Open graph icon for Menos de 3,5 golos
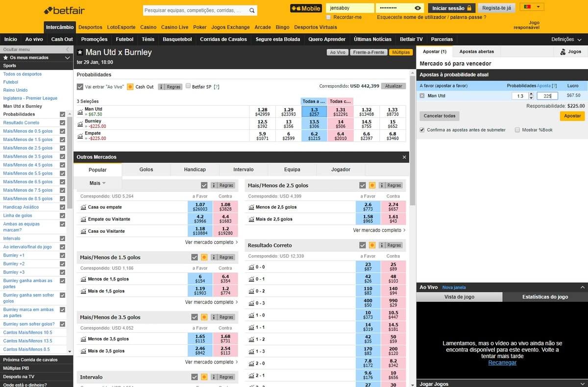The height and width of the screenshot is (387, 588). point(83,339)
